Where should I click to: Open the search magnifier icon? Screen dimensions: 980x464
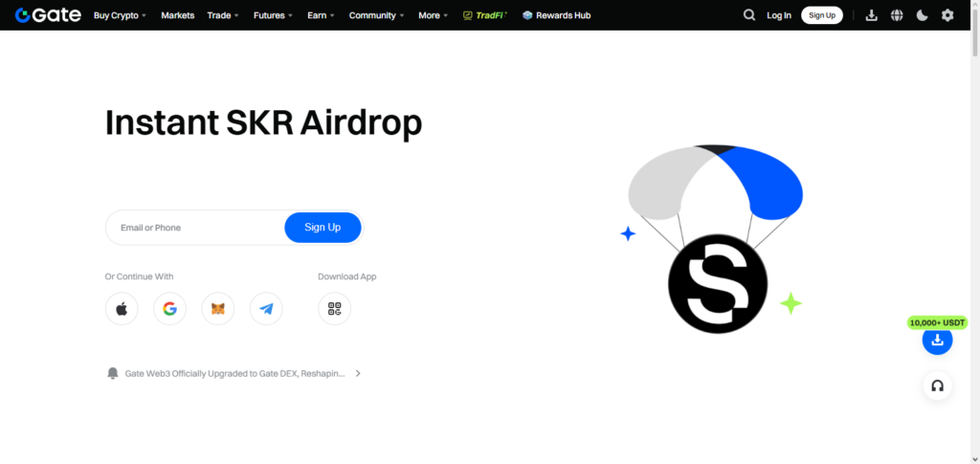(749, 15)
